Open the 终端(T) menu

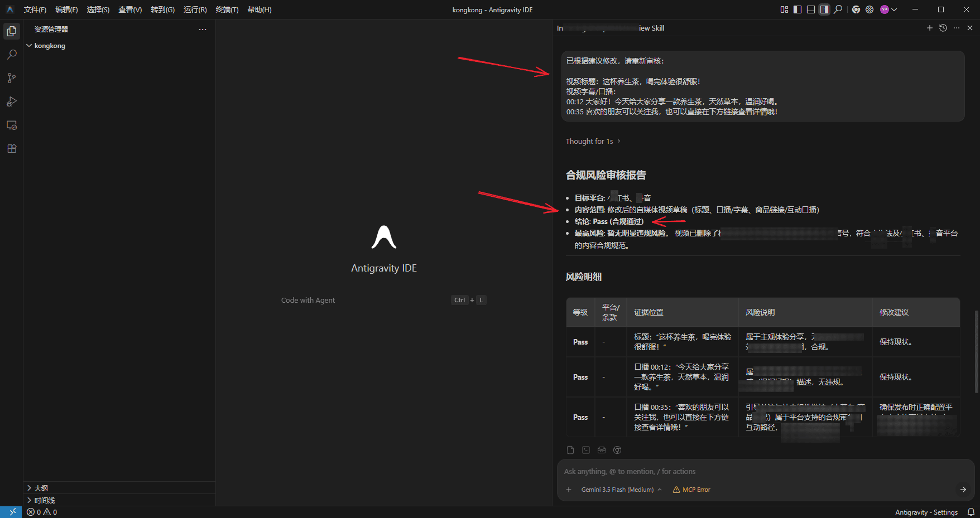(227, 9)
